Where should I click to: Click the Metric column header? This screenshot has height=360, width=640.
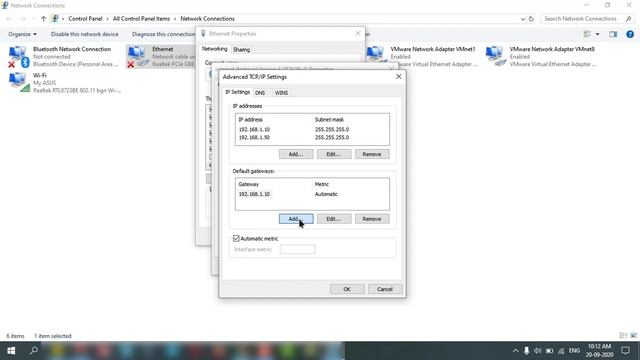pos(322,184)
